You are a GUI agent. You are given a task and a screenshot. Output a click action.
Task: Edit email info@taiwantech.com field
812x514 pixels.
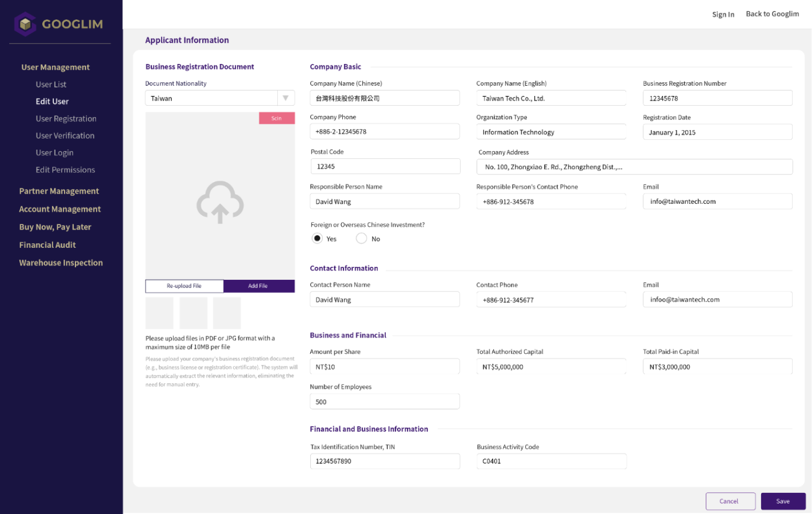tap(717, 202)
